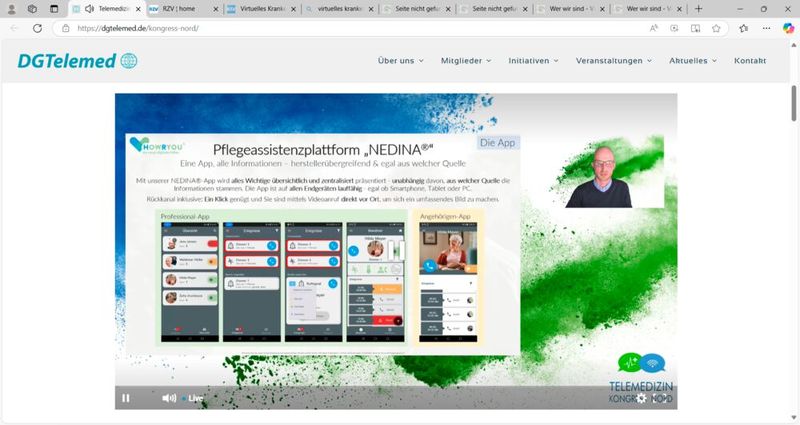Mute the Telemedizin tab's audio icon
Viewport: 800px width, 425px height.
pos(90,9)
